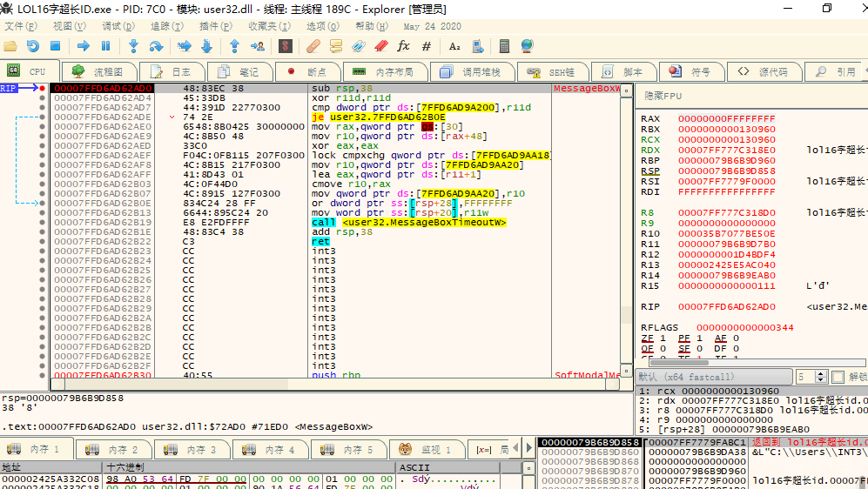Open the calling convention dropdown (x64 fastcall)
The image size is (868, 489).
click(x=712, y=377)
